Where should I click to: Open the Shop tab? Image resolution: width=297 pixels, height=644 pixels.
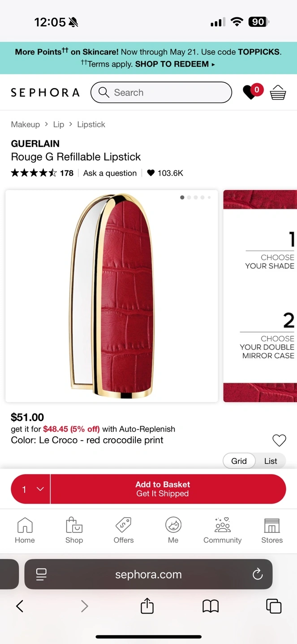[74, 530]
